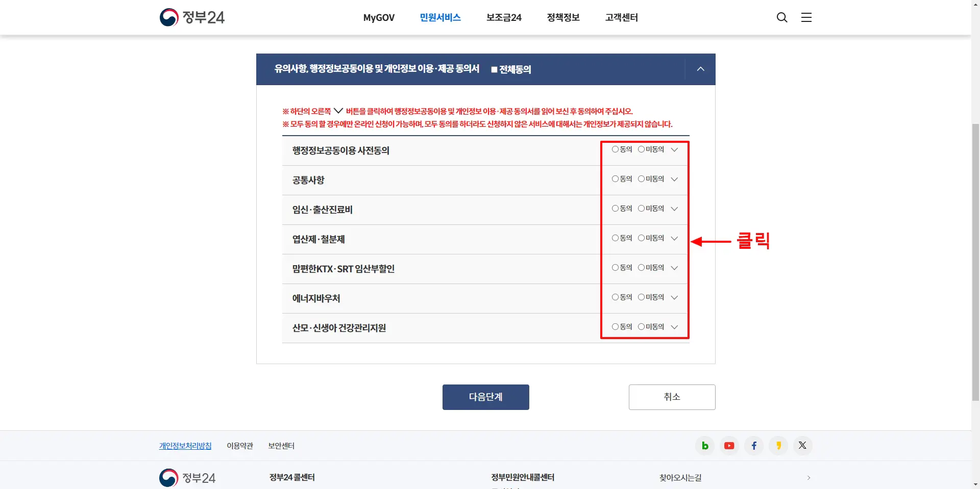The image size is (980, 489).
Task: Select 동의 for 산모·신생아 건강관리지원
Action: coord(615,327)
